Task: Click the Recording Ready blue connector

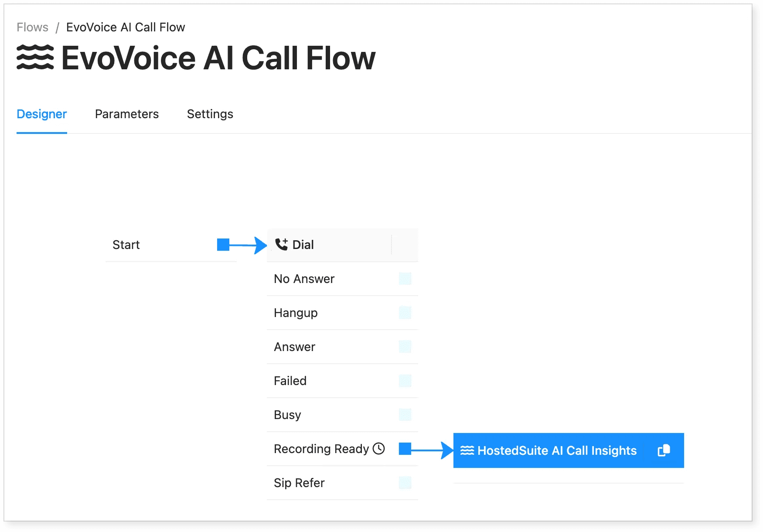Action: [405, 449]
